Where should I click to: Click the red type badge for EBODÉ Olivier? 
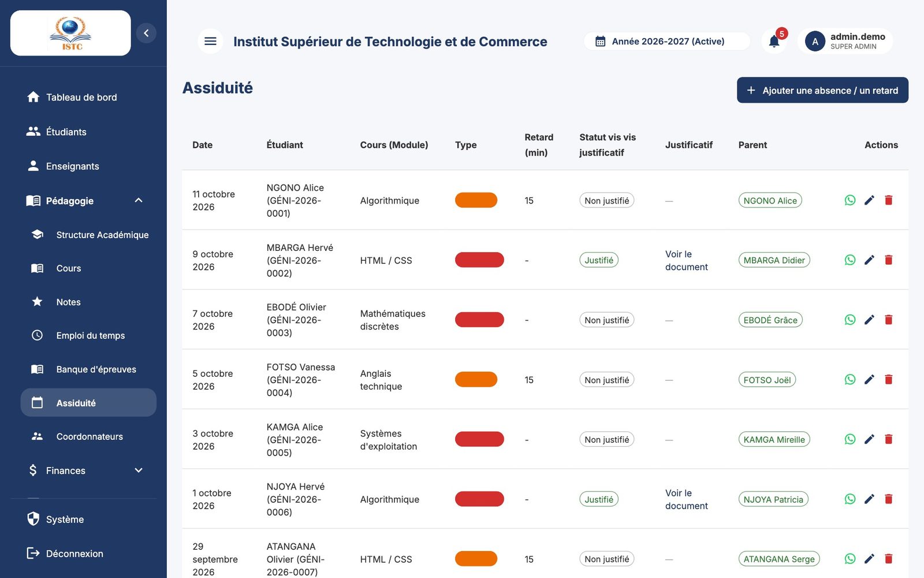pos(479,320)
